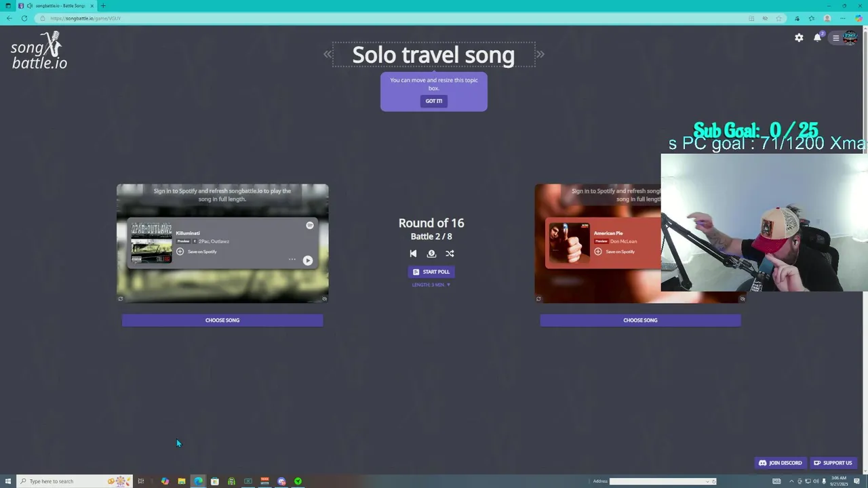Click the bottom-right icon on Killuminati card
The width and height of the screenshot is (868, 488).
point(324,298)
